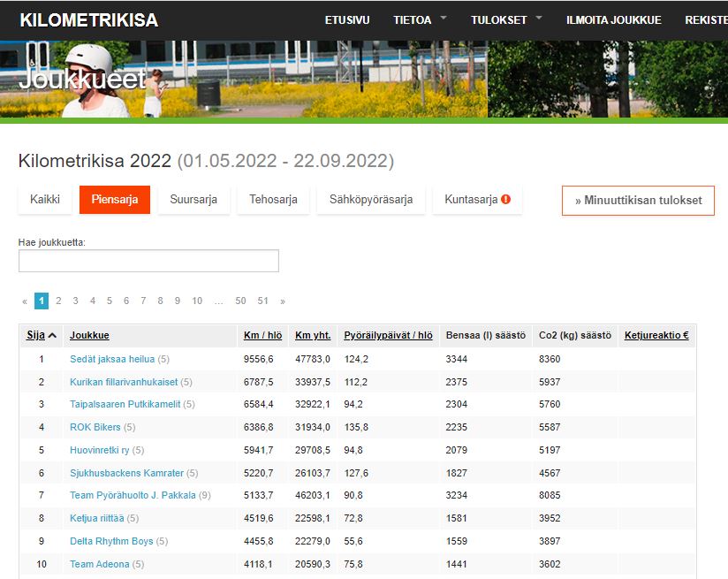
Task: Open the Taipalsaaren Putkikamelit team link
Action: [x=125, y=404]
